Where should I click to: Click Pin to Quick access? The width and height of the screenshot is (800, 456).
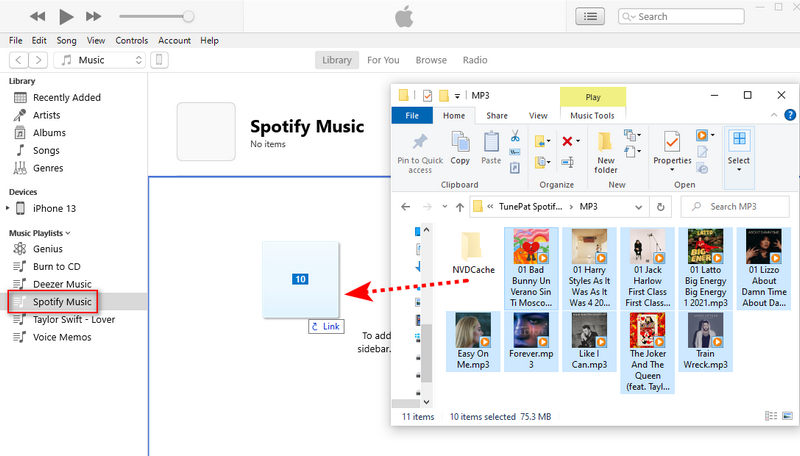(420, 154)
